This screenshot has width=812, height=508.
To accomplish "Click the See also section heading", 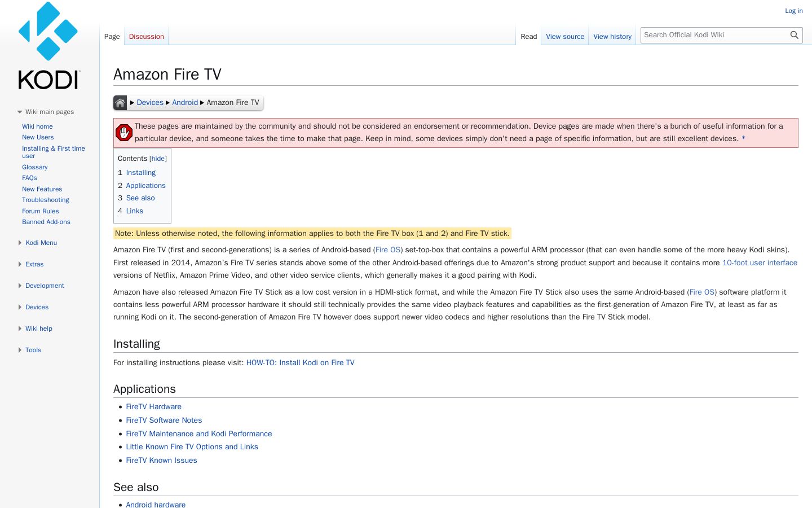I will tap(136, 488).
